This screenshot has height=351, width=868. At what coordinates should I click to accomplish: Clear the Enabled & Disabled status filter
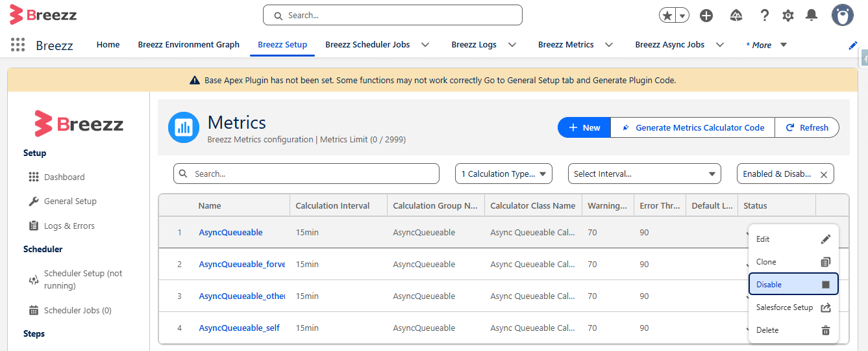824,174
